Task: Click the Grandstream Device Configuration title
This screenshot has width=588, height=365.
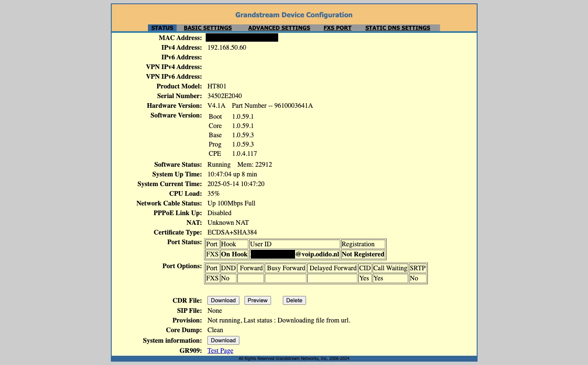Action: [x=294, y=15]
